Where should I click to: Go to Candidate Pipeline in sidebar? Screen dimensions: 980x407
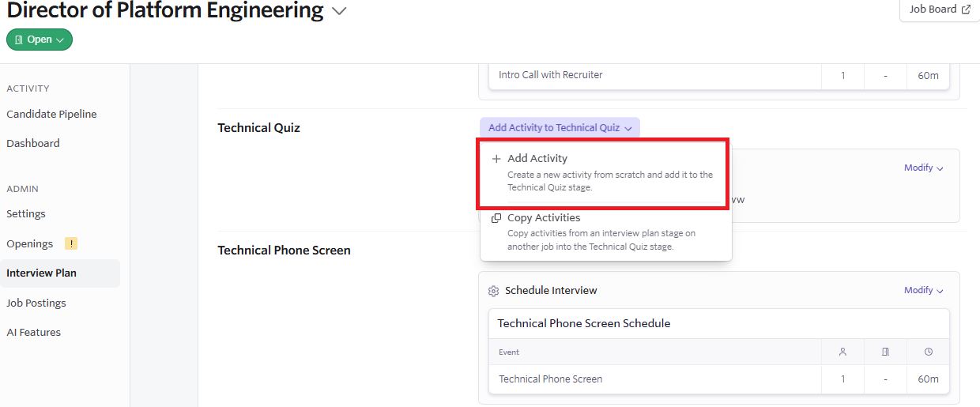click(x=51, y=114)
